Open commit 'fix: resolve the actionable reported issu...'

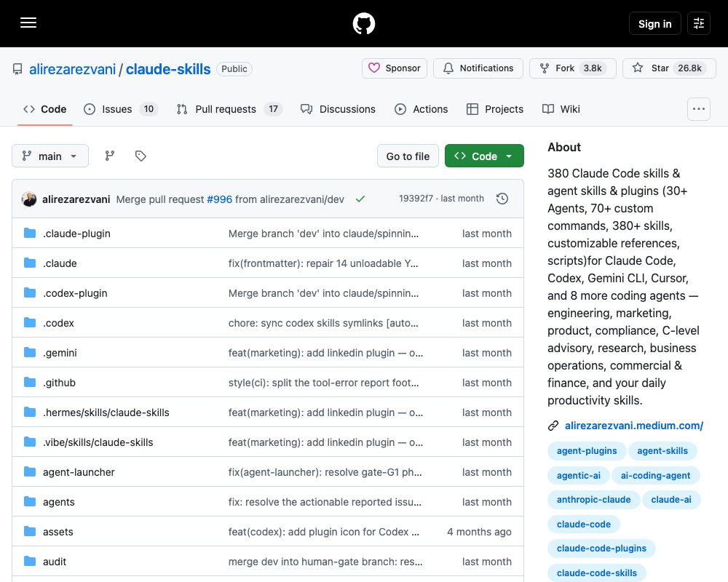[325, 502]
